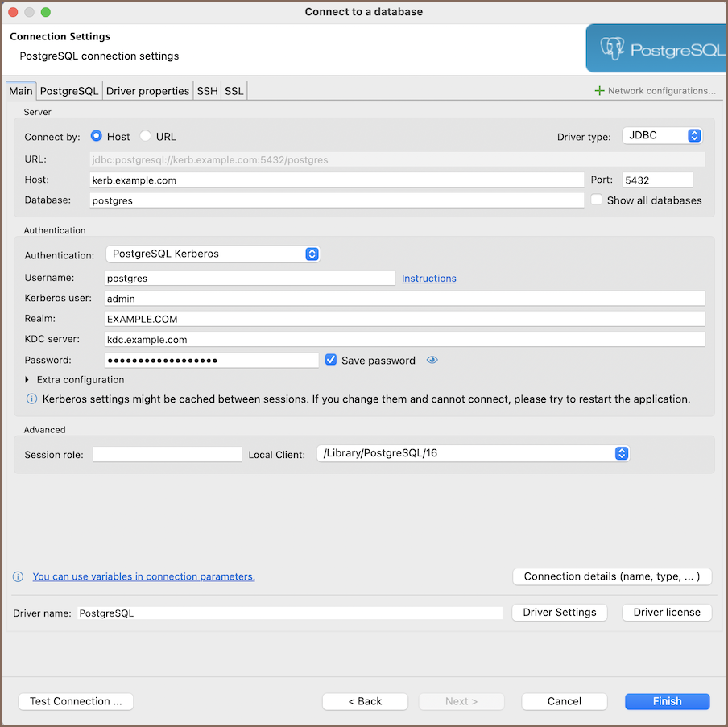Enable Show all databases checkbox

point(597,200)
